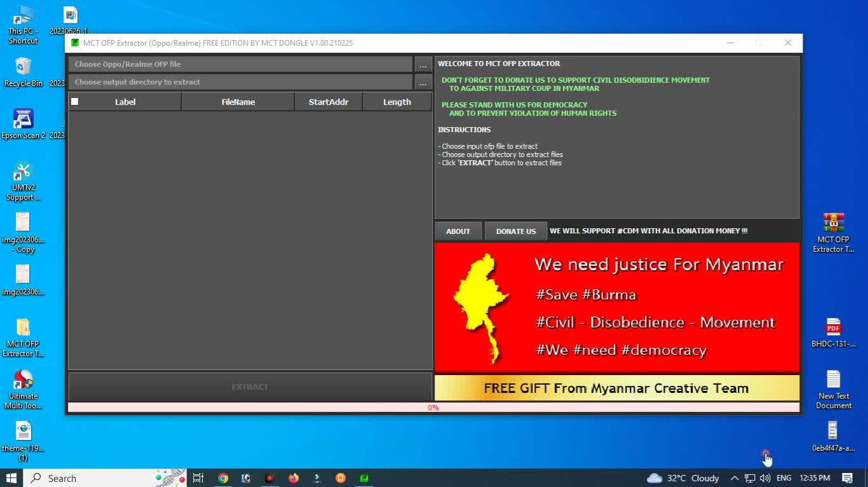This screenshot has height=487, width=868.
Task: Open the Windows Start menu
Action: click(x=11, y=478)
